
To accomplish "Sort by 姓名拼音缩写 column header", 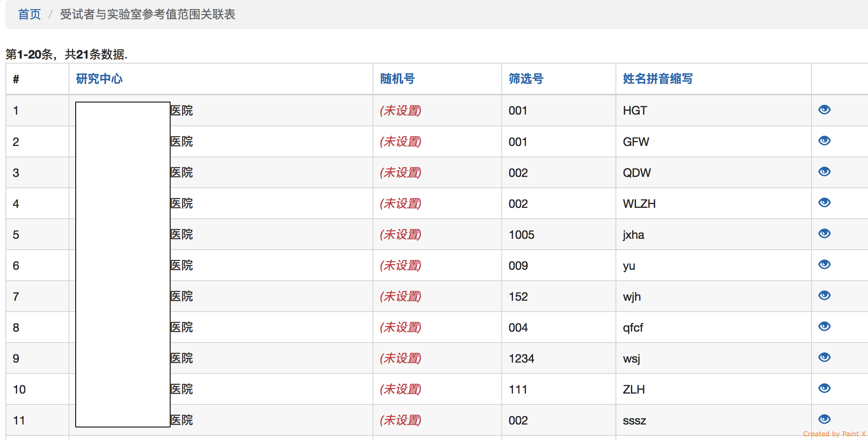I will (658, 79).
